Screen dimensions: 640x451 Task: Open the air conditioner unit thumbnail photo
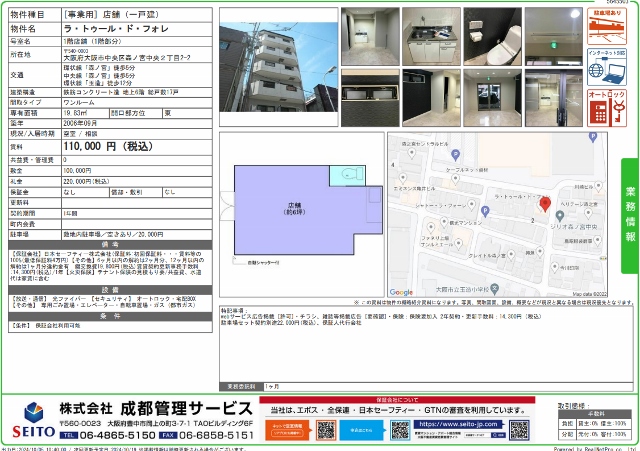coord(370,98)
